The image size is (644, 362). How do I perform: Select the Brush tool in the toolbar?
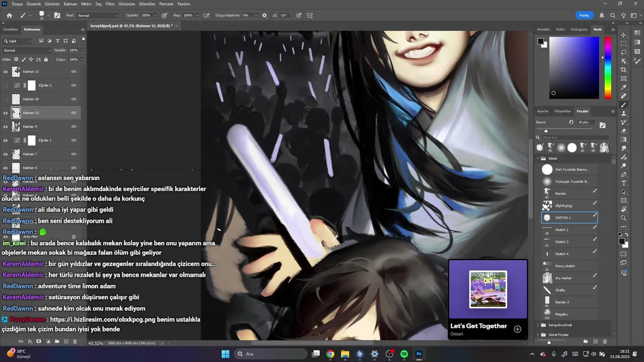click(624, 105)
